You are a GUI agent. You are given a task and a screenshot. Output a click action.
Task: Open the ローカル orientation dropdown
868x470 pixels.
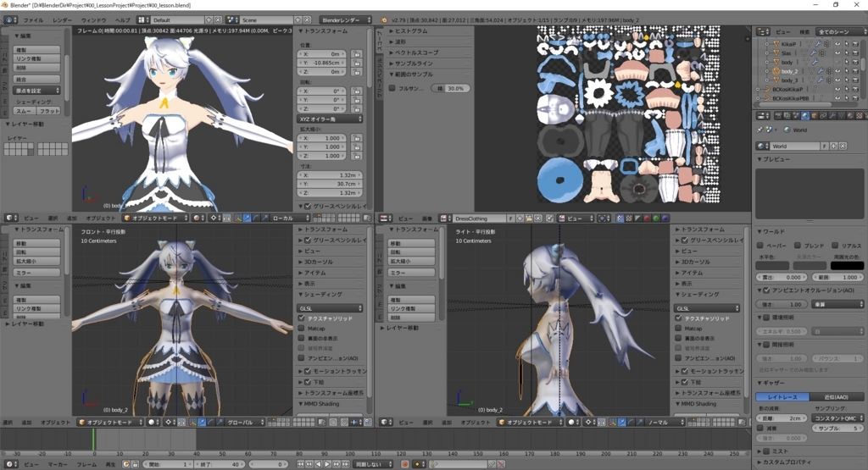tap(291, 218)
